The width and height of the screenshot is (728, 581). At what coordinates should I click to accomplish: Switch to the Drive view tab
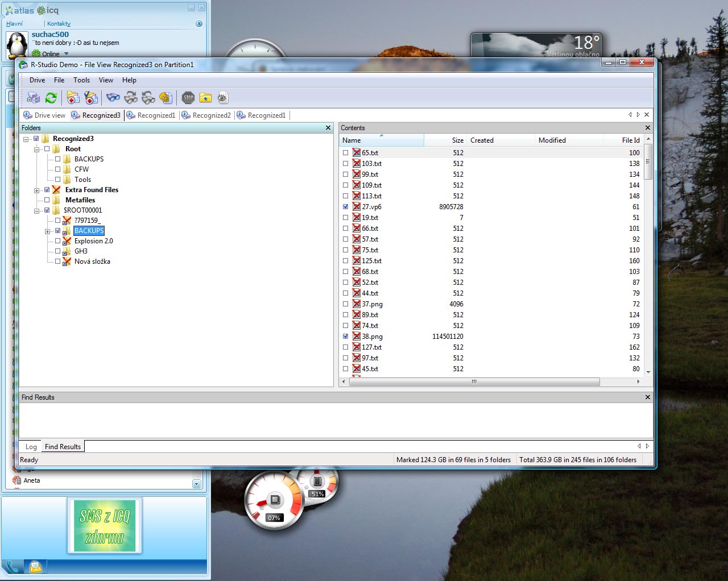(x=44, y=115)
